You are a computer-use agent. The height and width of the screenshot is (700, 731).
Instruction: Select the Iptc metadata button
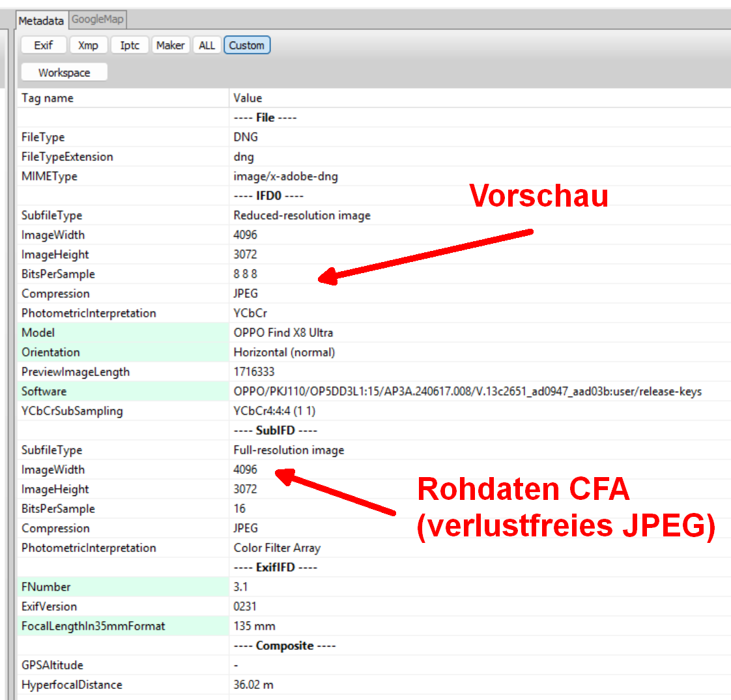pos(130,45)
